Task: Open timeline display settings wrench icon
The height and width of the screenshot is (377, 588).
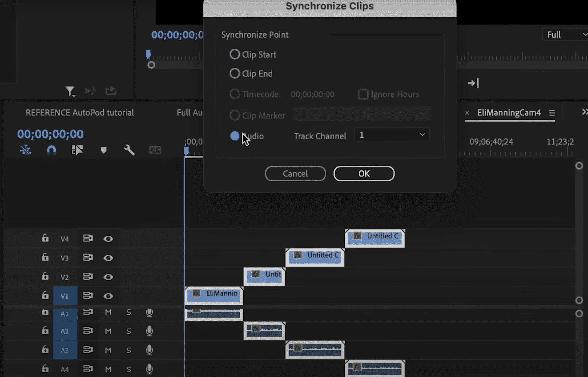Action: [x=129, y=150]
